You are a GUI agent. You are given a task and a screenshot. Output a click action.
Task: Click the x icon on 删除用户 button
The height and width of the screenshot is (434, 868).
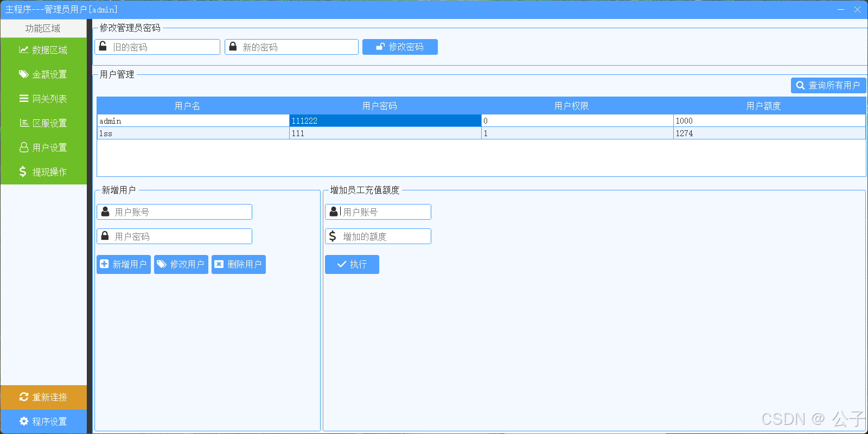219,264
